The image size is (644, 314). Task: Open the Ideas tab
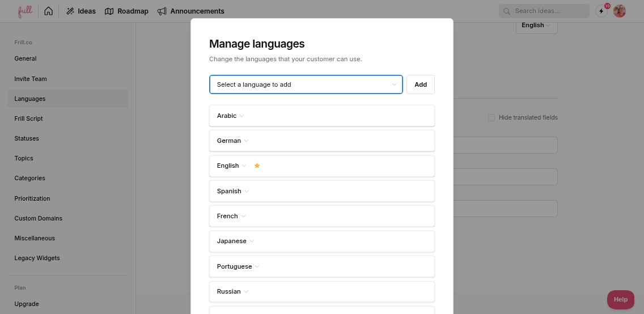[81, 11]
